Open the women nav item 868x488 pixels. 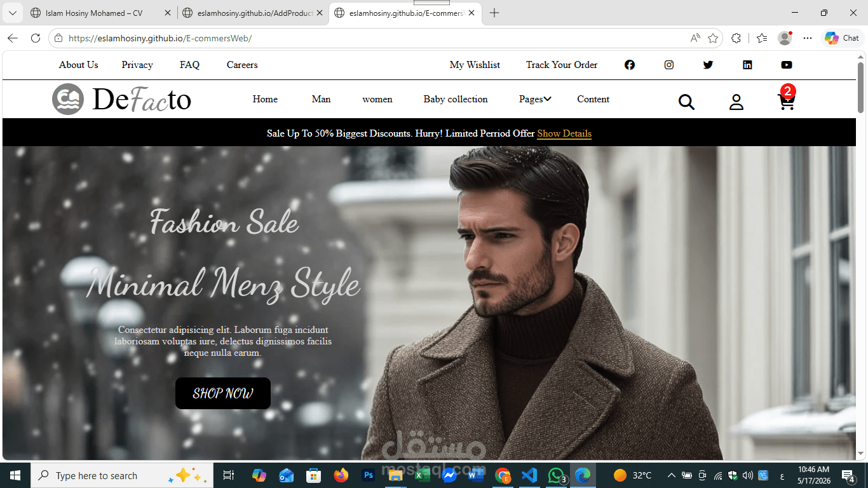point(377,99)
